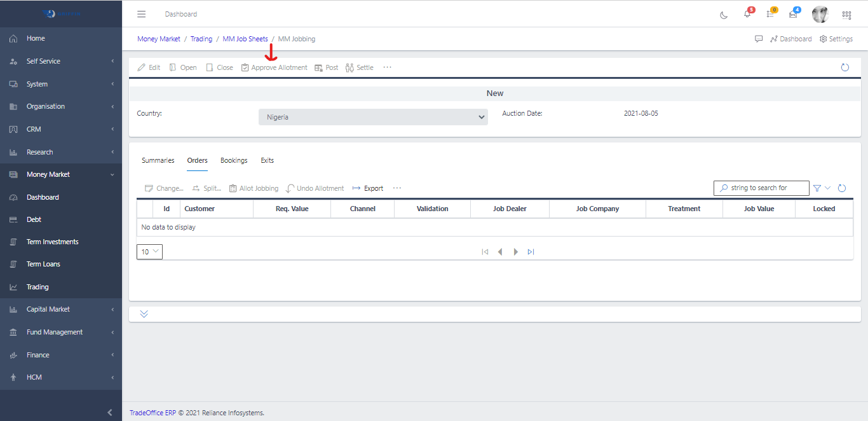Open the page size dropdown showing 10
Image resolution: width=868 pixels, height=421 pixels.
tap(149, 252)
